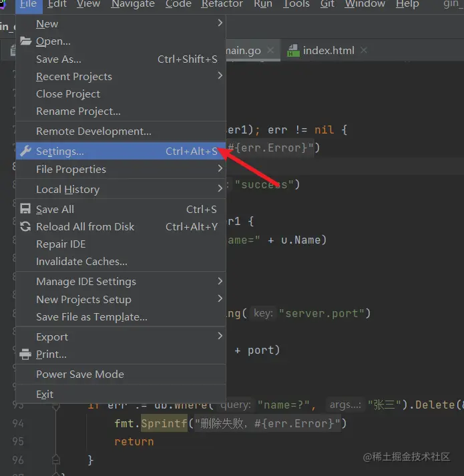Click line number 95 in gutter
This screenshot has height=476, width=464.
18,441
